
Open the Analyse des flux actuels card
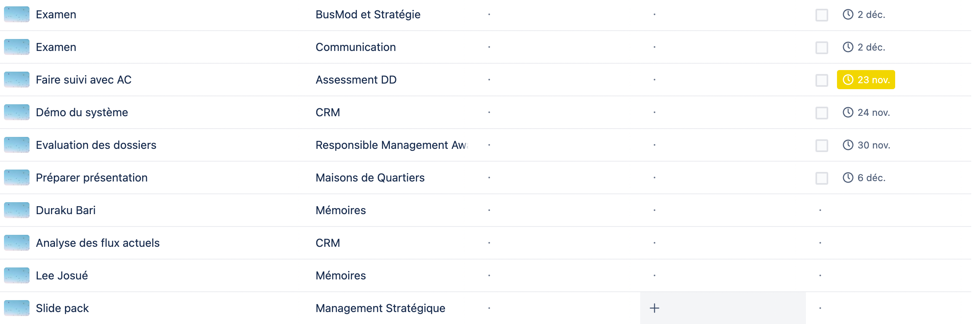(98, 243)
